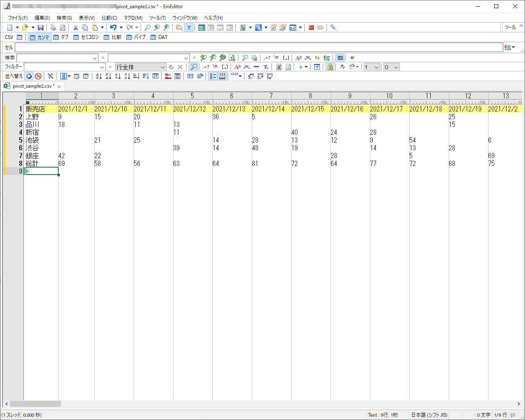Viewport: 525px width, 420px height.
Task: Toggle the タブ (tab) separated mode
Action: pos(61,37)
